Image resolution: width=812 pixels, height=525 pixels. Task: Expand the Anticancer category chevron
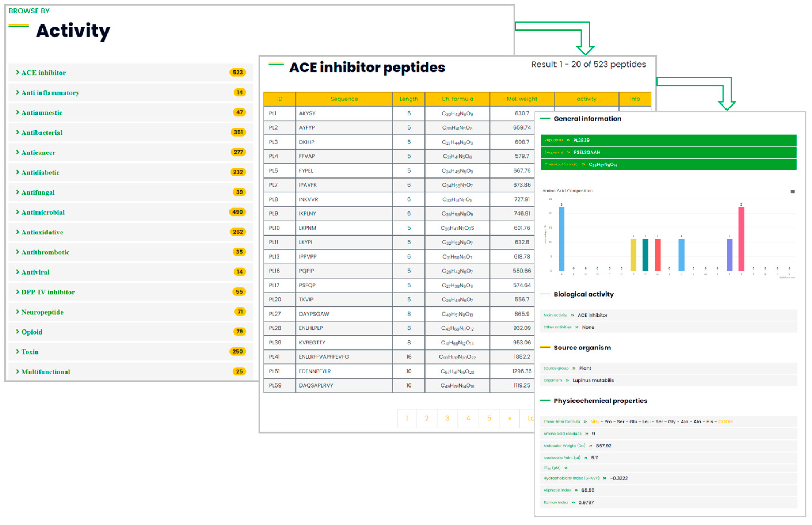[17, 152]
